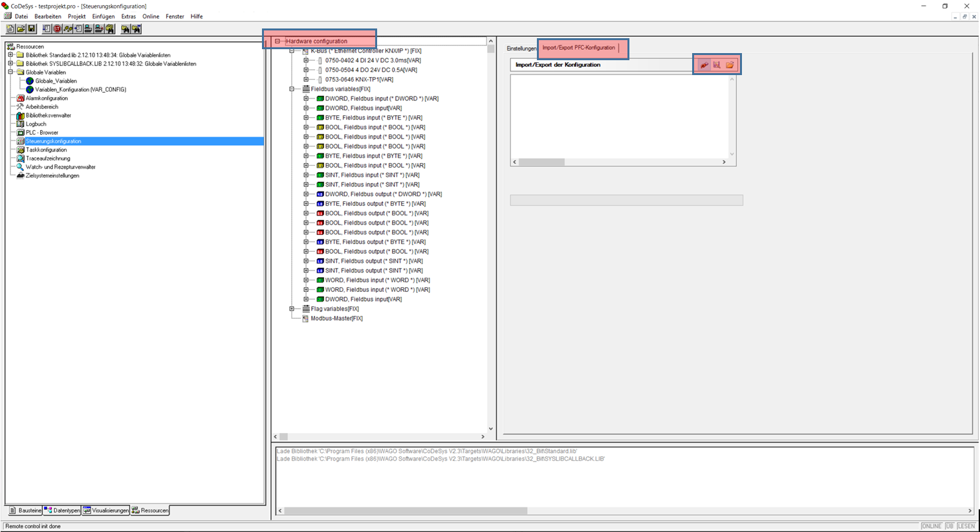Viewport: 980px width, 532px height.
Task: Click the Login toolbar icon
Action: tap(88, 29)
